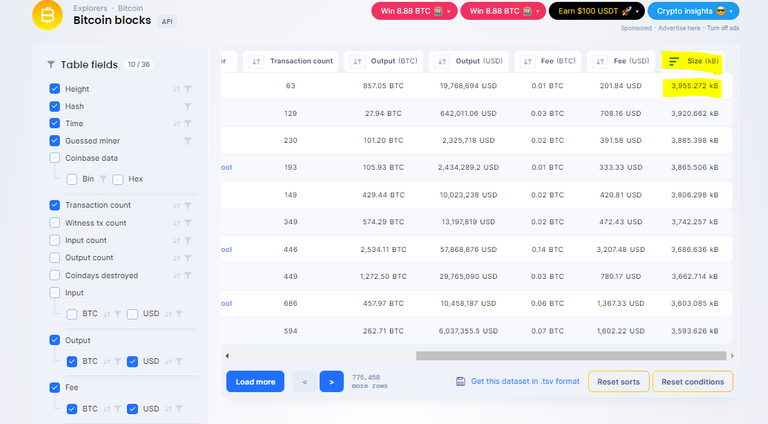Enable the Coindays destroyed checkbox
Screen dimensions: 768x424
[x=54, y=275]
